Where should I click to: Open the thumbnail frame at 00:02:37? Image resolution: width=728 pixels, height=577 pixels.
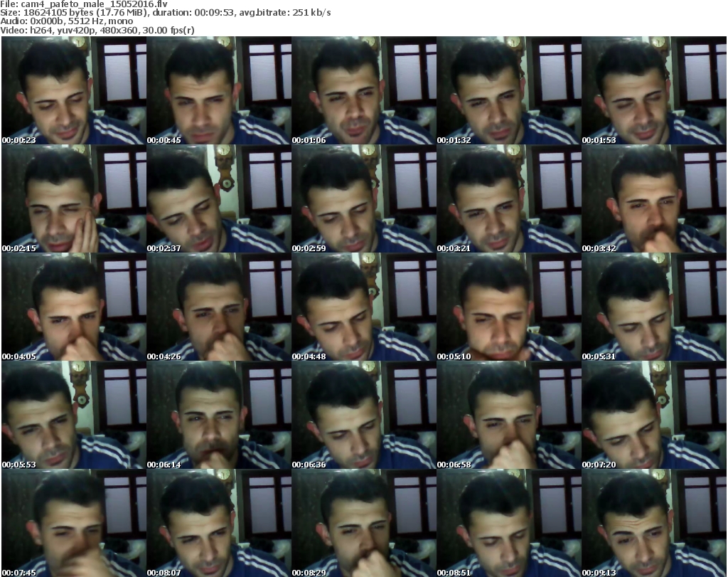pos(219,198)
